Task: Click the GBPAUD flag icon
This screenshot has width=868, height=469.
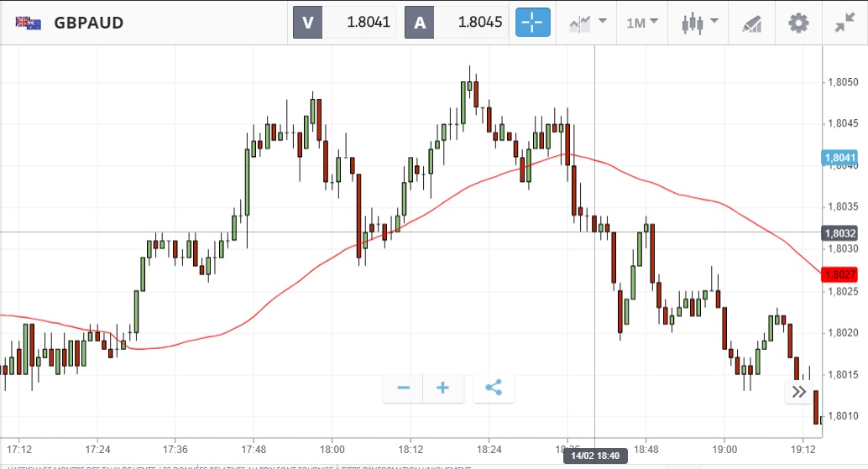Action: 28,23
